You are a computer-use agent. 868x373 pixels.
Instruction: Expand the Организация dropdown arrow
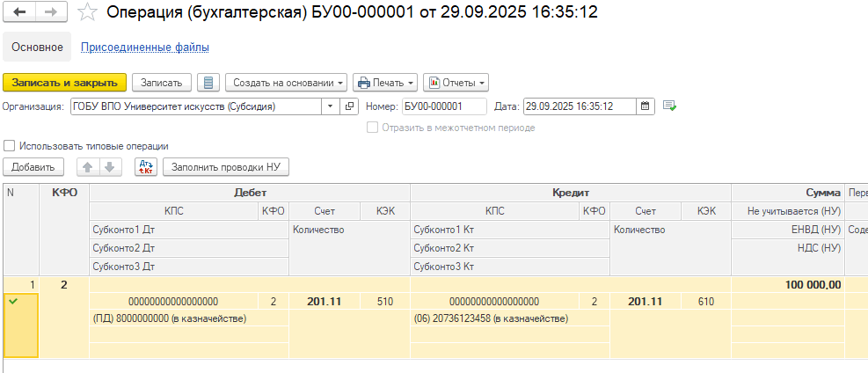coord(331,106)
